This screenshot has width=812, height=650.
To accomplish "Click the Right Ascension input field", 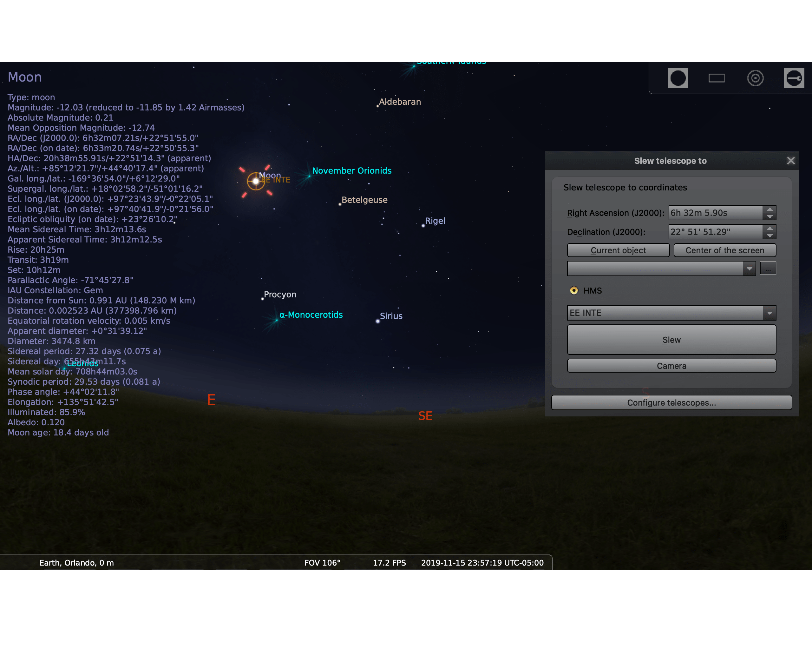I will click(x=716, y=213).
